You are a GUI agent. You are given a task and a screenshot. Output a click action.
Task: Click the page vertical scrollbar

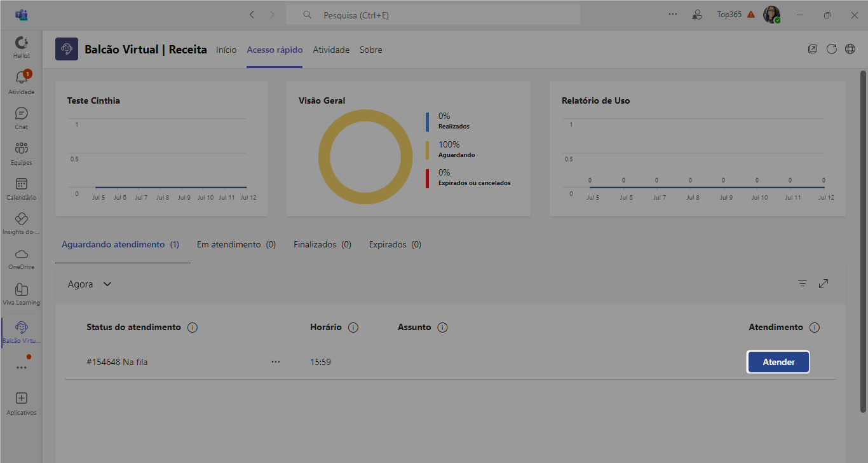pos(863,242)
